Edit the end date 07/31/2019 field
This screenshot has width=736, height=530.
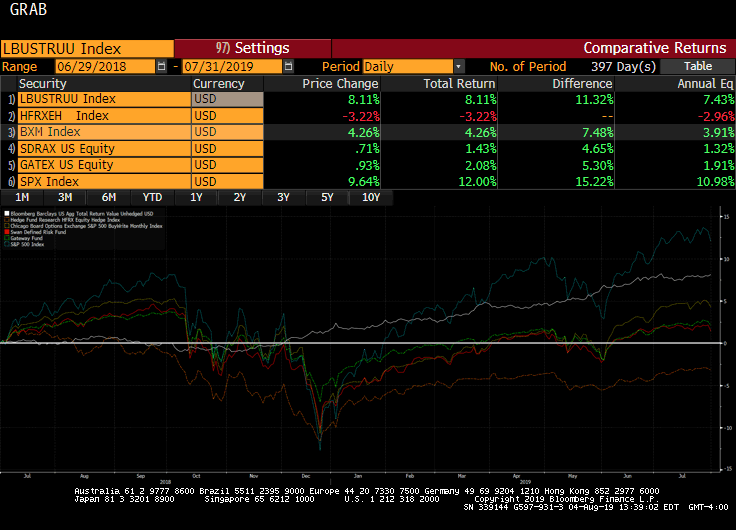[232, 66]
